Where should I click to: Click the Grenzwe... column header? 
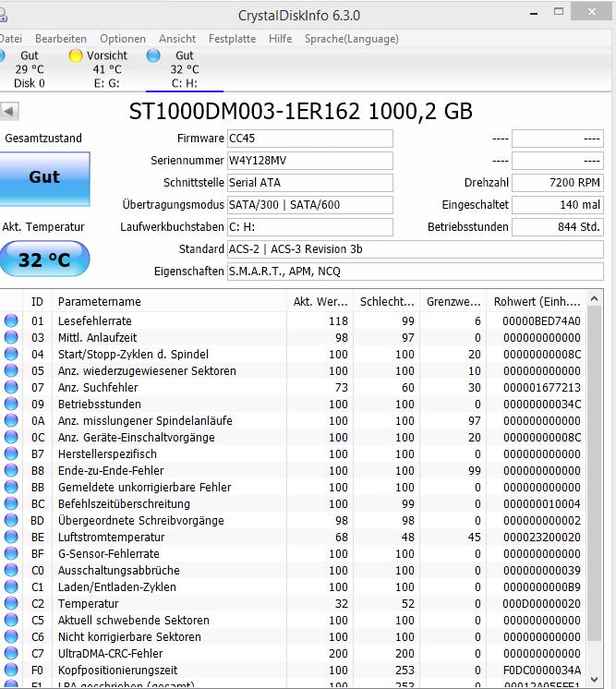pyautogui.click(x=453, y=302)
